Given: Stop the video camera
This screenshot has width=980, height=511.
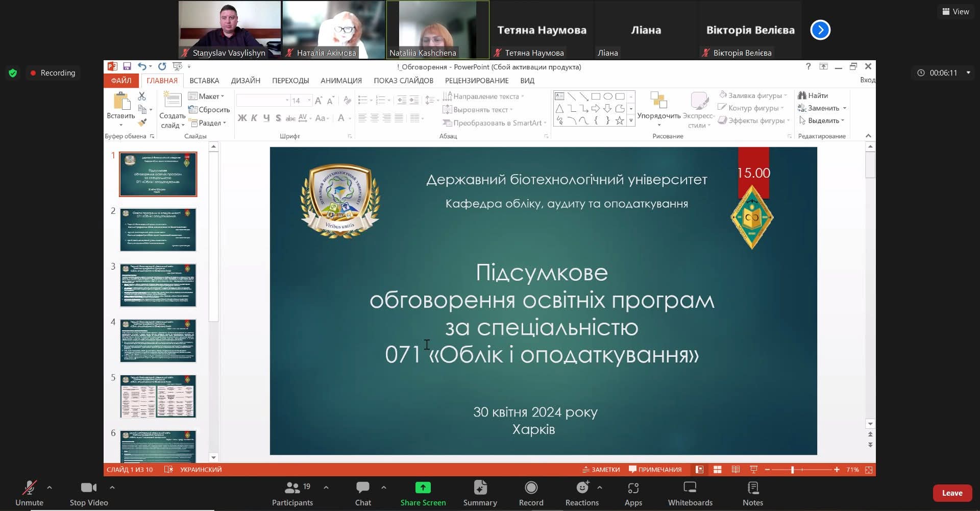Looking at the screenshot, I should (x=88, y=493).
